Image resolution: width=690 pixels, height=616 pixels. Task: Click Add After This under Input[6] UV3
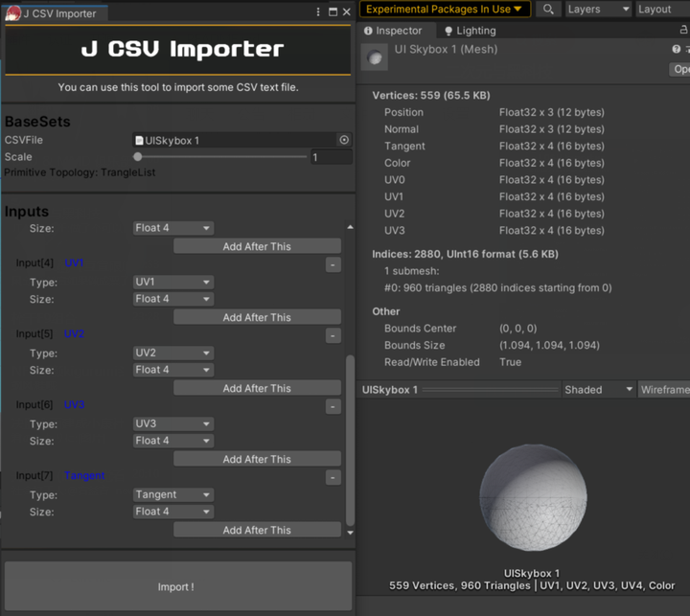click(257, 459)
